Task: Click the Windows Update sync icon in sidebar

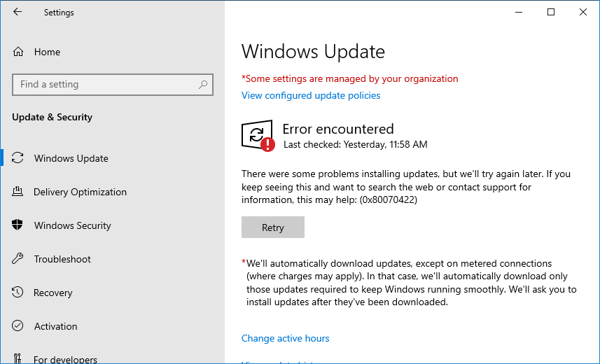Action: pos(18,157)
